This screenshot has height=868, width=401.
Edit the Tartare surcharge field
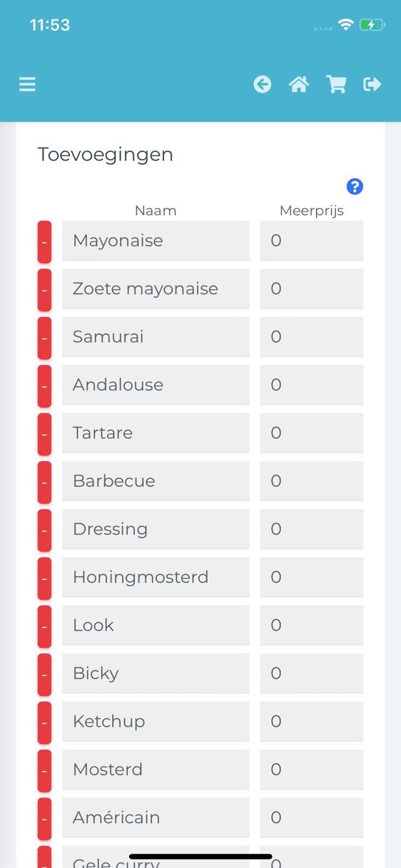(312, 433)
